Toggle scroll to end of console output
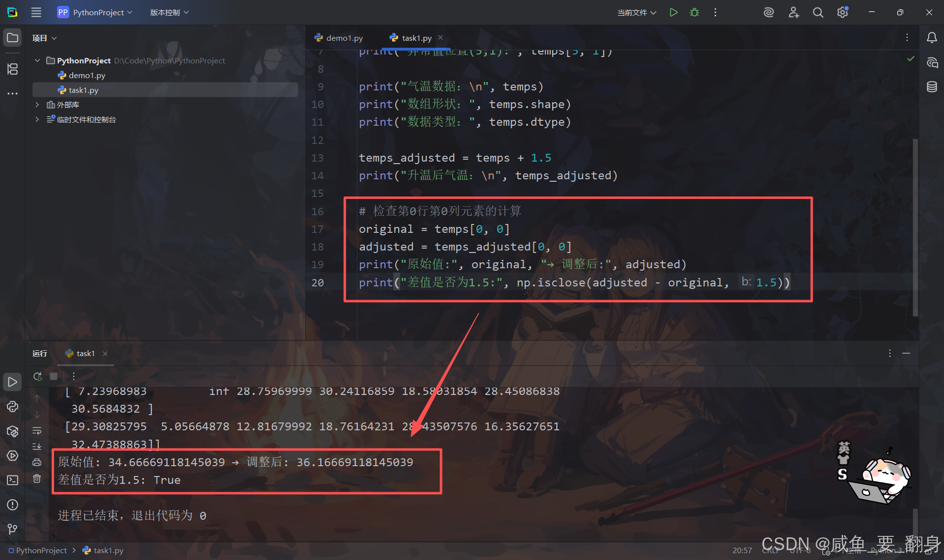The height and width of the screenshot is (560, 944). [37, 447]
